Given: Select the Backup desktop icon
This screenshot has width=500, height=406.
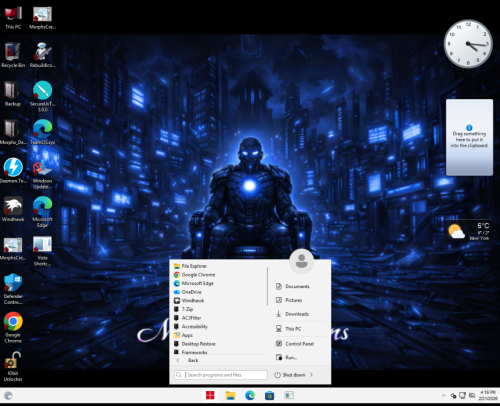Looking at the screenshot, I should 13,94.
